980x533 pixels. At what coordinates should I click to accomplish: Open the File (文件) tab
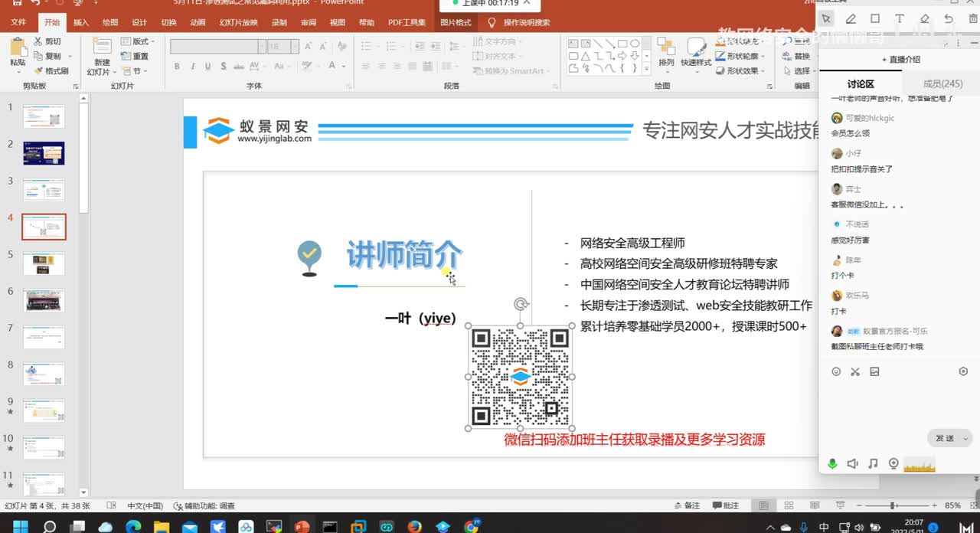click(x=18, y=22)
